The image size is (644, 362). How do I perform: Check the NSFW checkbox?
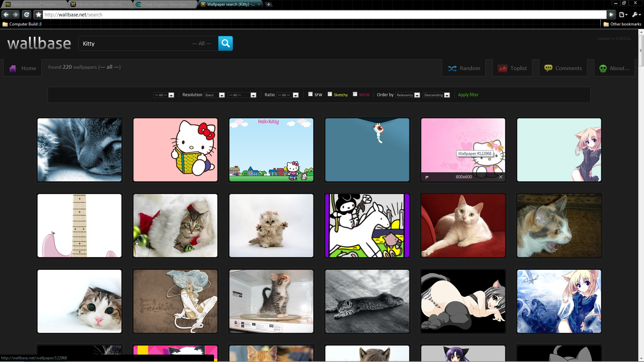tap(355, 94)
